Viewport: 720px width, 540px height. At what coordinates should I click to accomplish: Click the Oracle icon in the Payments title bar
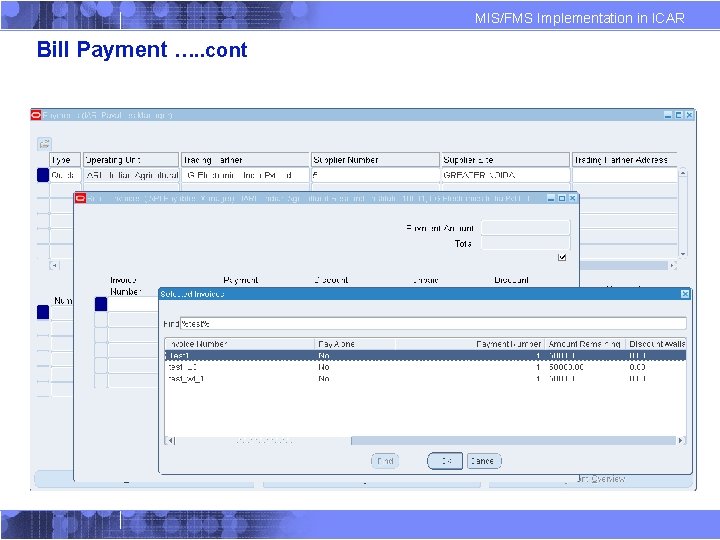click(36, 115)
